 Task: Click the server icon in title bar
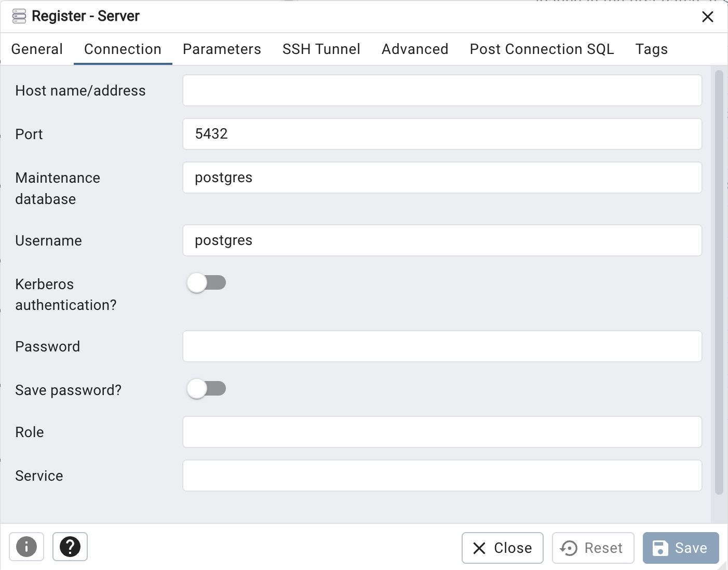pyautogui.click(x=19, y=16)
